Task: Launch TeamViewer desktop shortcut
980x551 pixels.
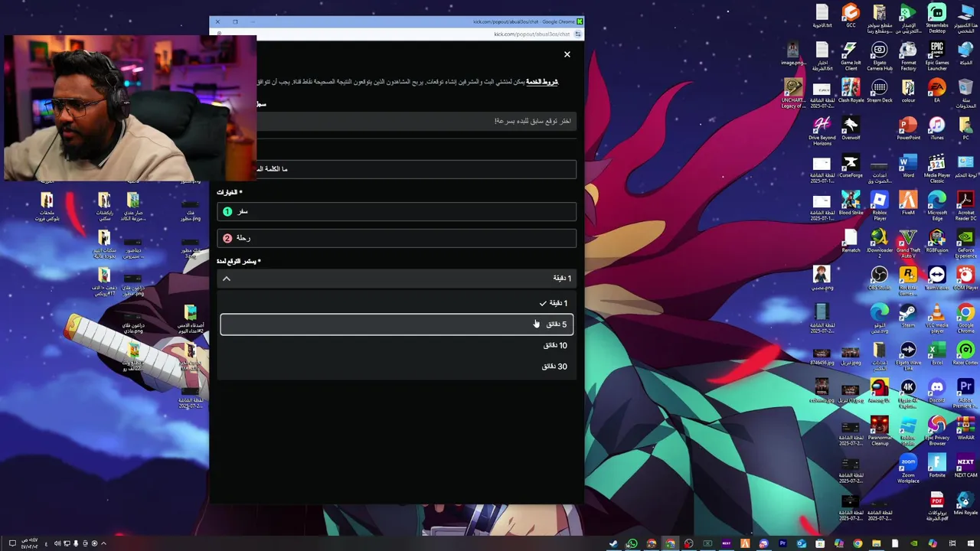Action: pos(937,278)
